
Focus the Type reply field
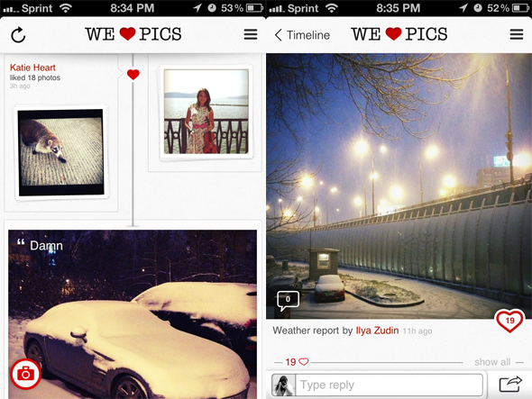pyautogui.click(x=390, y=385)
